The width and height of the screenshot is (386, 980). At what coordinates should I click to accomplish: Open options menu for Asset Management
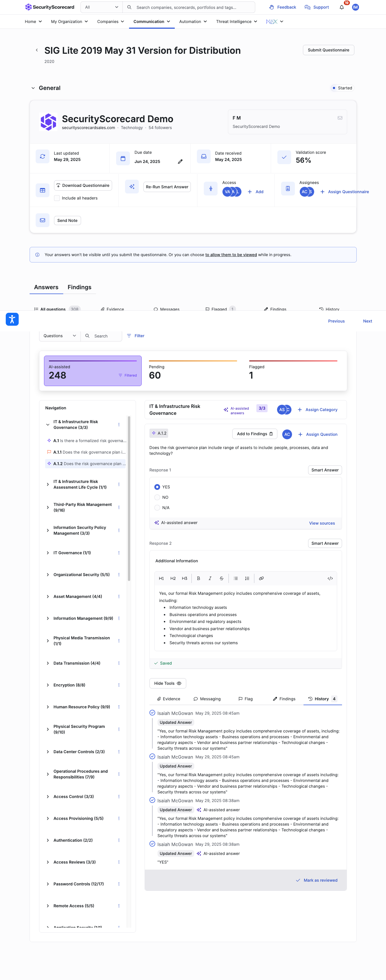[119, 597]
